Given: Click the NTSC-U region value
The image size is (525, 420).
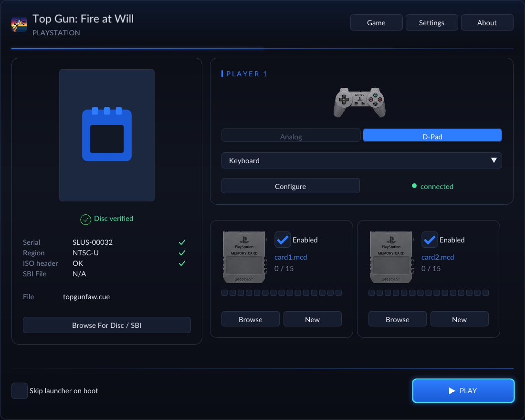Looking at the screenshot, I should (86, 253).
